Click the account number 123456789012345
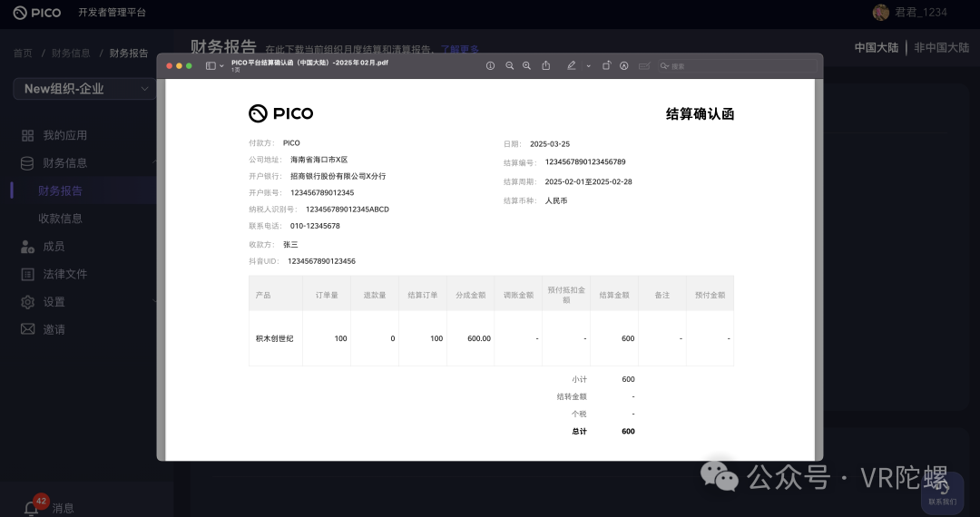The width and height of the screenshot is (980, 517). pos(322,193)
